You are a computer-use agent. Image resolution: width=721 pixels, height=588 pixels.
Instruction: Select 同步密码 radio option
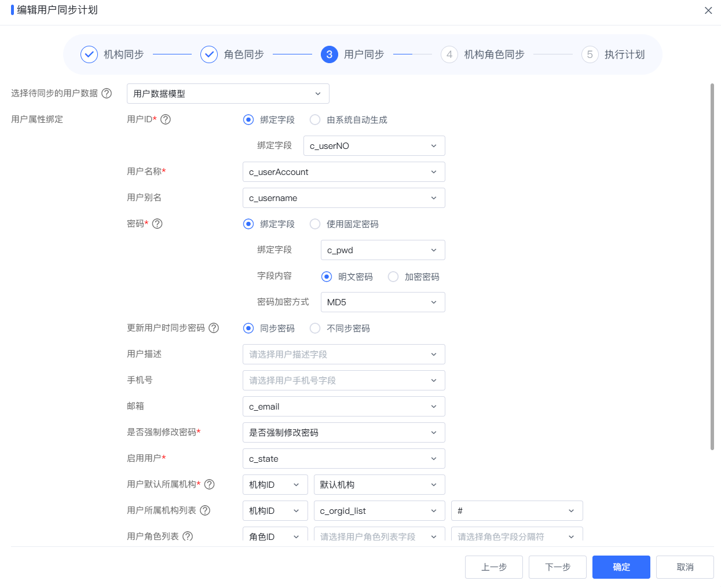point(248,328)
